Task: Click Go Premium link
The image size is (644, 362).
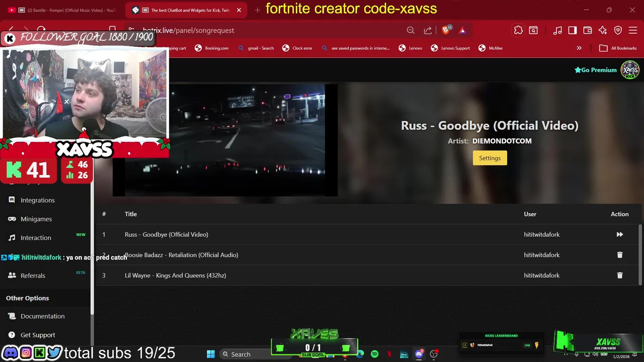Action: [x=596, y=70]
